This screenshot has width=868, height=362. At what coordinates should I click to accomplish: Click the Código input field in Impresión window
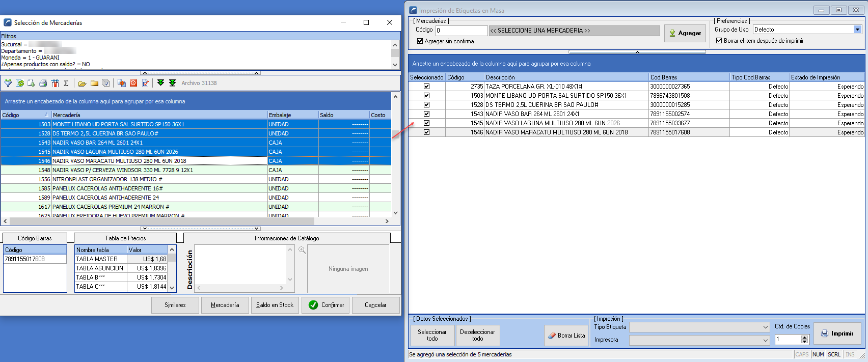[x=462, y=31]
